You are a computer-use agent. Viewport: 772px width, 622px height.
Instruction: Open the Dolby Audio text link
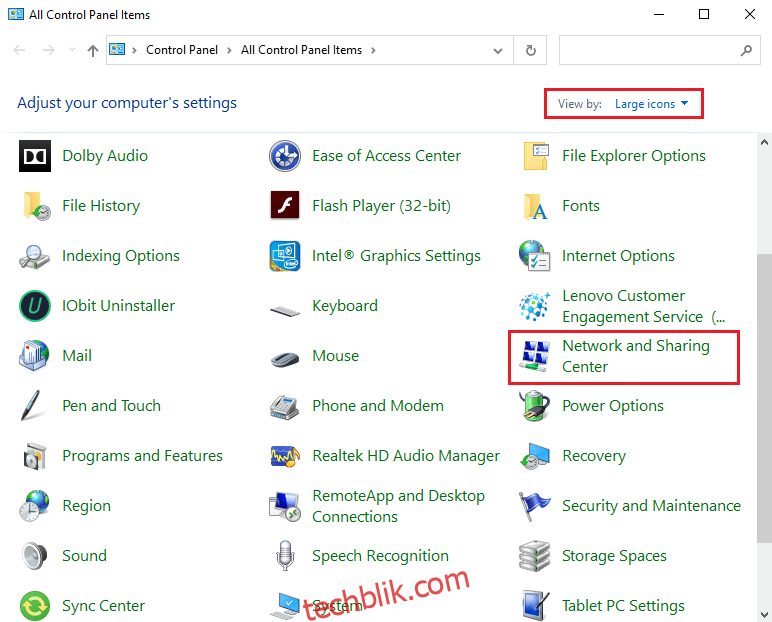pyautogui.click(x=105, y=156)
